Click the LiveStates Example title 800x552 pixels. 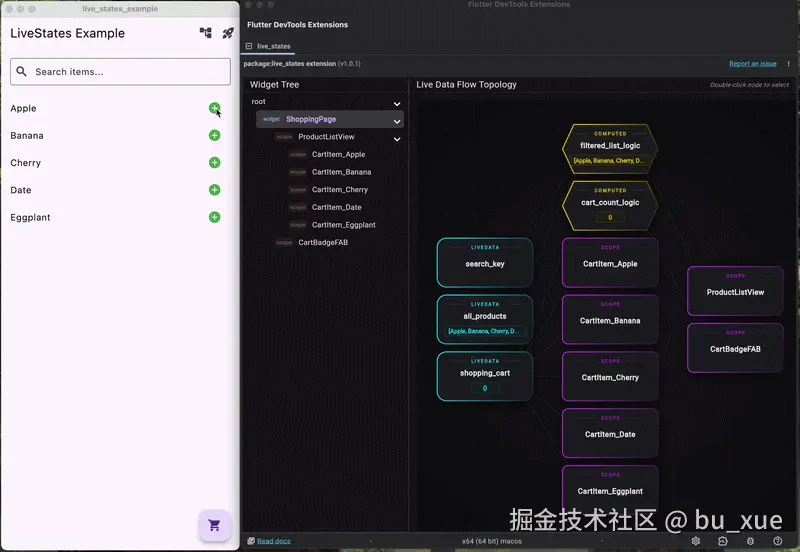click(67, 33)
